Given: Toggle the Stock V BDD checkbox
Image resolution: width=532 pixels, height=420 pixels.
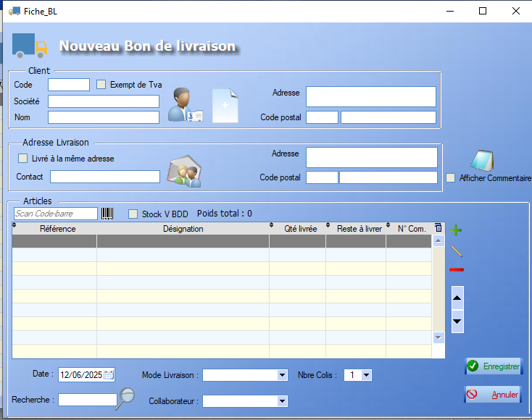Looking at the screenshot, I should (x=133, y=214).
